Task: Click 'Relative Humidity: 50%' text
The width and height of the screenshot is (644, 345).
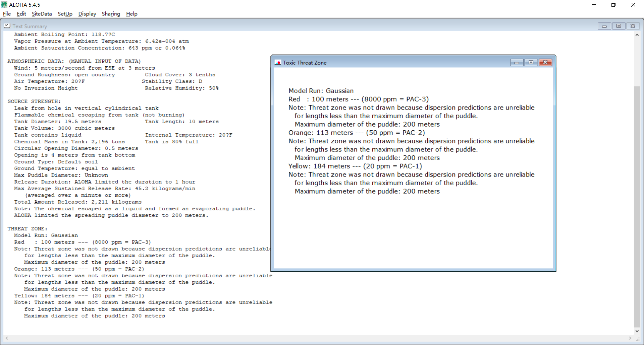Action: point(182,88)
